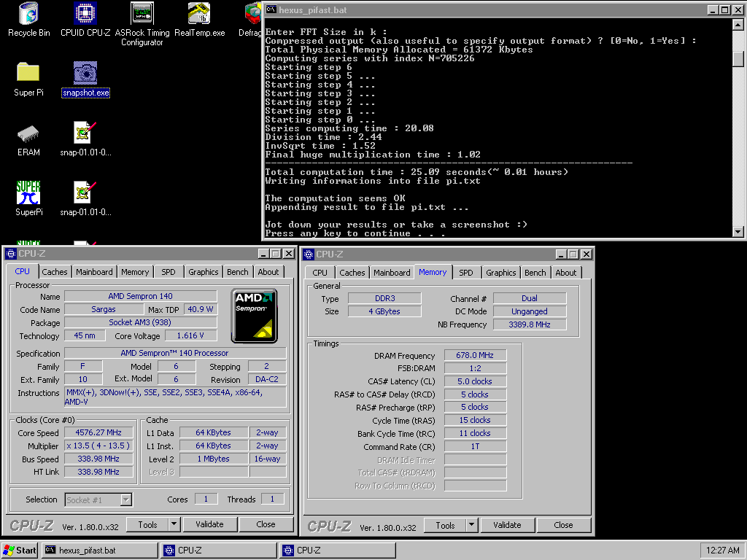
Task: Click the 12:27 AM taskbar clock
Action: (x=722, y=550)
